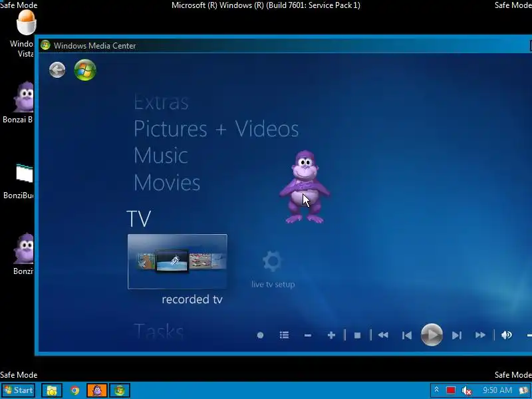Go back with the Media Center back arrow
532x399 pixels.
coord(57,70)
